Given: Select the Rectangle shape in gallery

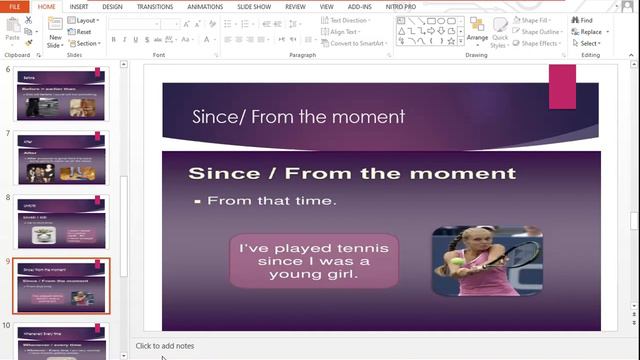Looking at the screenshot, I should pos(431,21).
